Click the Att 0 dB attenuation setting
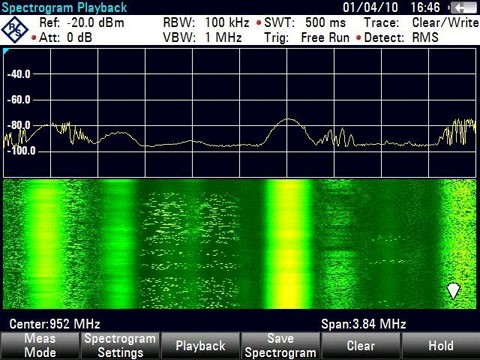This screenshot has width=480, height=360. pyautogui.click(x=65, y=37)
